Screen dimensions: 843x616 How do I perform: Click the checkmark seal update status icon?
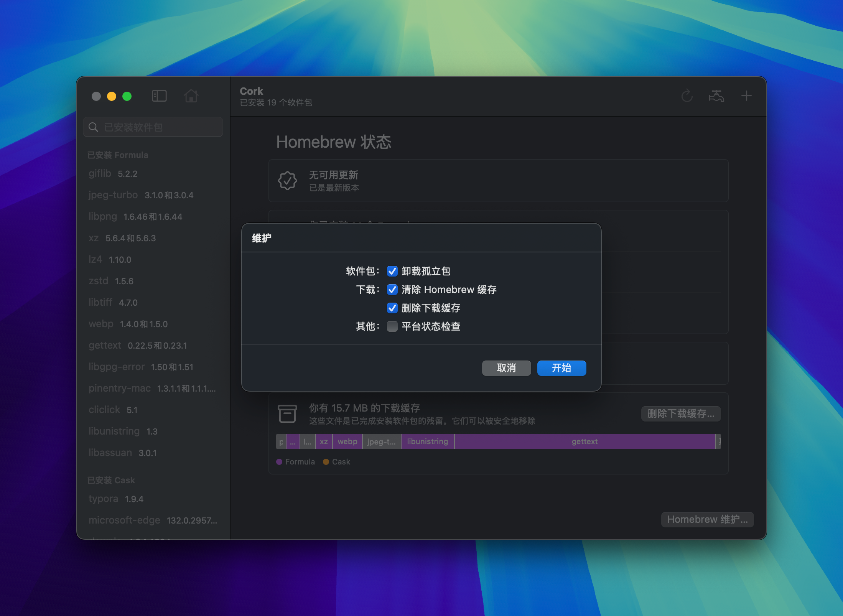coord(287,181)
